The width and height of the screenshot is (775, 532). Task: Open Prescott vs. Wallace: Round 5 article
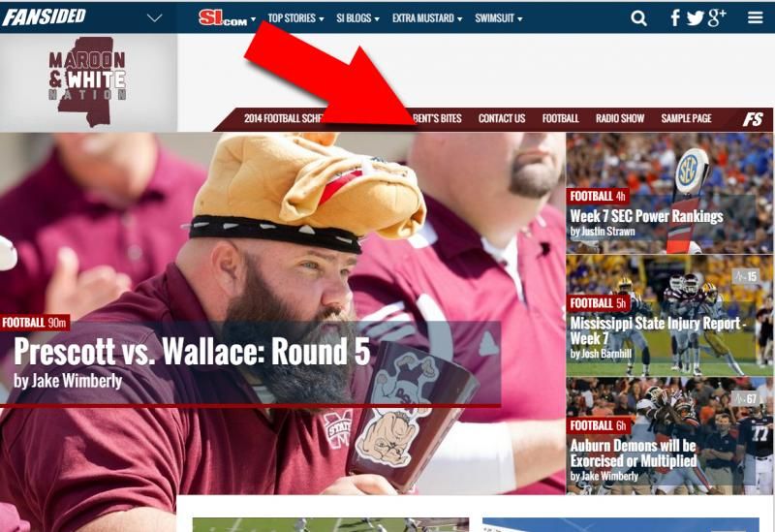(192, 352)
